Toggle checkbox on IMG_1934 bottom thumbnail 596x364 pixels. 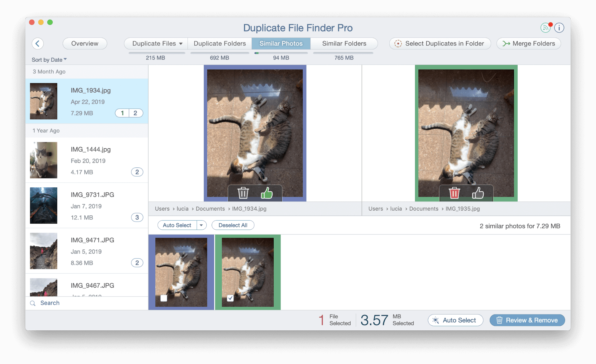click(163, 299)
